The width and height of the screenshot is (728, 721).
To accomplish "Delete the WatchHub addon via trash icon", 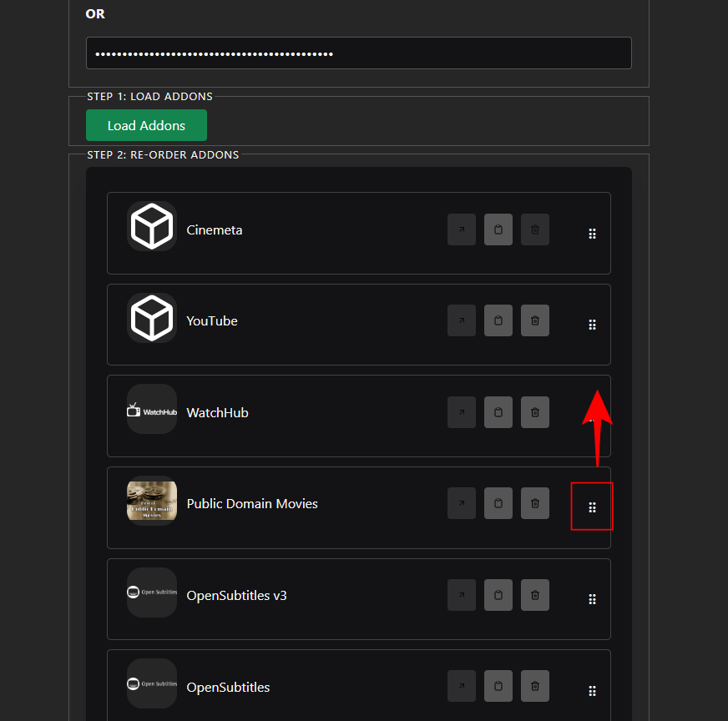I will click(535, 412).
